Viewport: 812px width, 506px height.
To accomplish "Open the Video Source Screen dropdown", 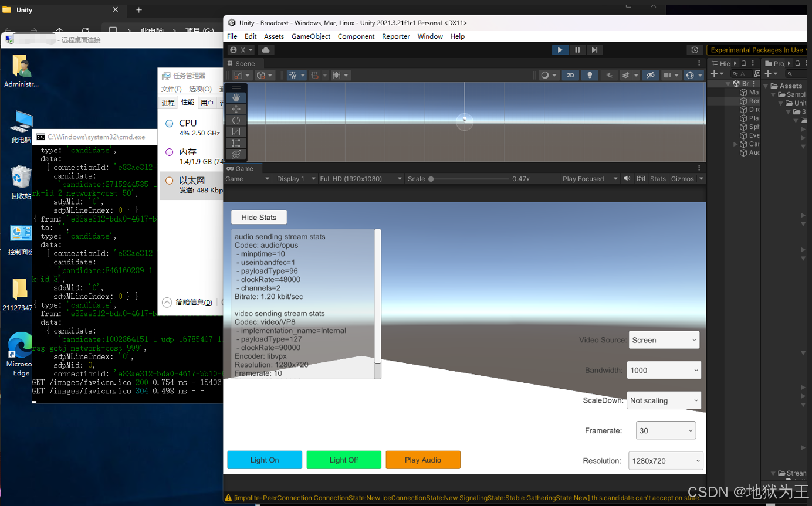I will [664, 340].
